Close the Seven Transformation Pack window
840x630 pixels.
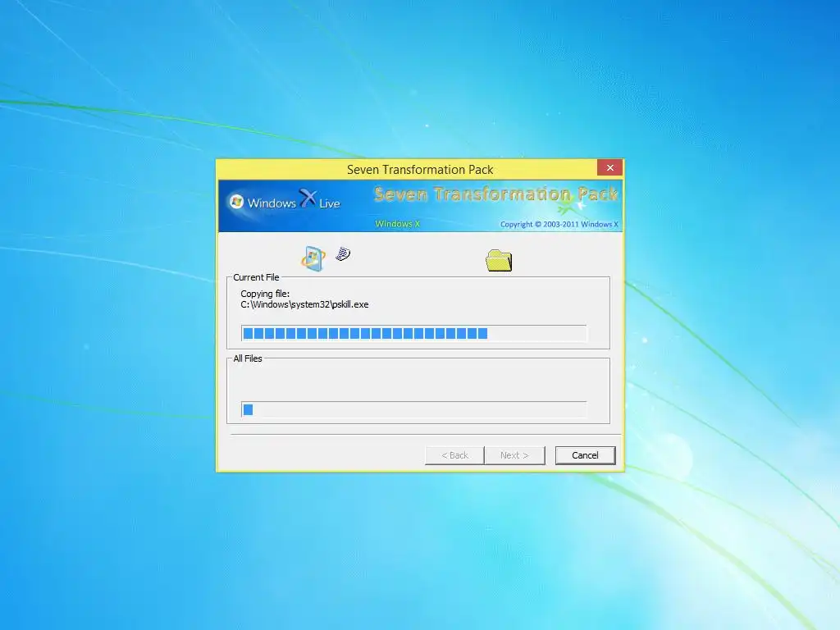(609, 167)
